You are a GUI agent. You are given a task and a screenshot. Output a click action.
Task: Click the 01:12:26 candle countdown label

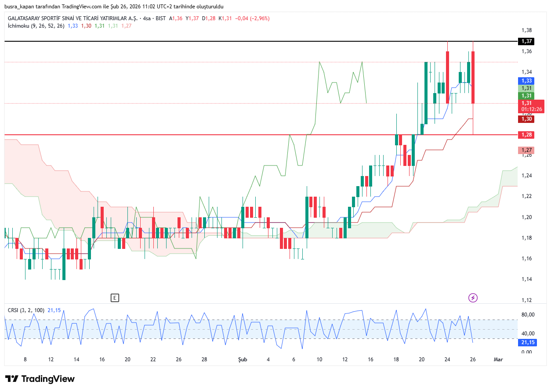pyautogui.click(x=532, y=109)
